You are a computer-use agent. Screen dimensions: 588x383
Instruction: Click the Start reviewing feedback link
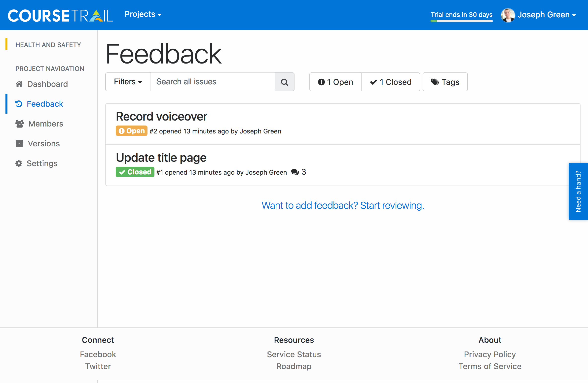[x=343, y=205]
